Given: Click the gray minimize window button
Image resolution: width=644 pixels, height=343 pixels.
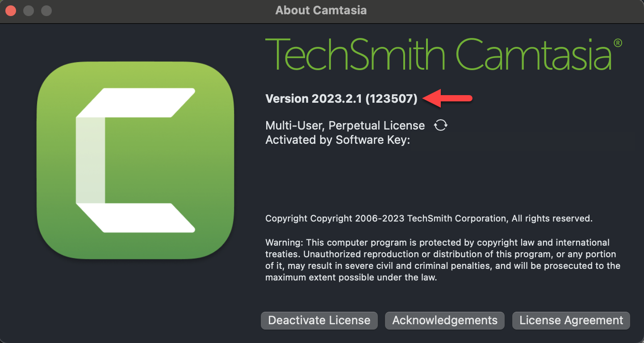Looking at the screenshot, I should pos(29,10).
